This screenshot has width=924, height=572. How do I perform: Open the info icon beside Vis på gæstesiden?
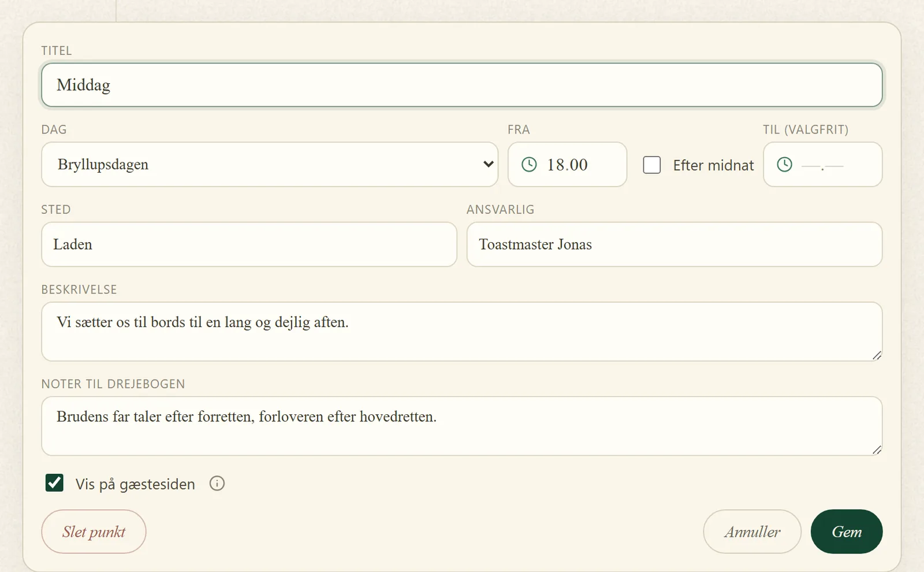click(x=217, y=484)
